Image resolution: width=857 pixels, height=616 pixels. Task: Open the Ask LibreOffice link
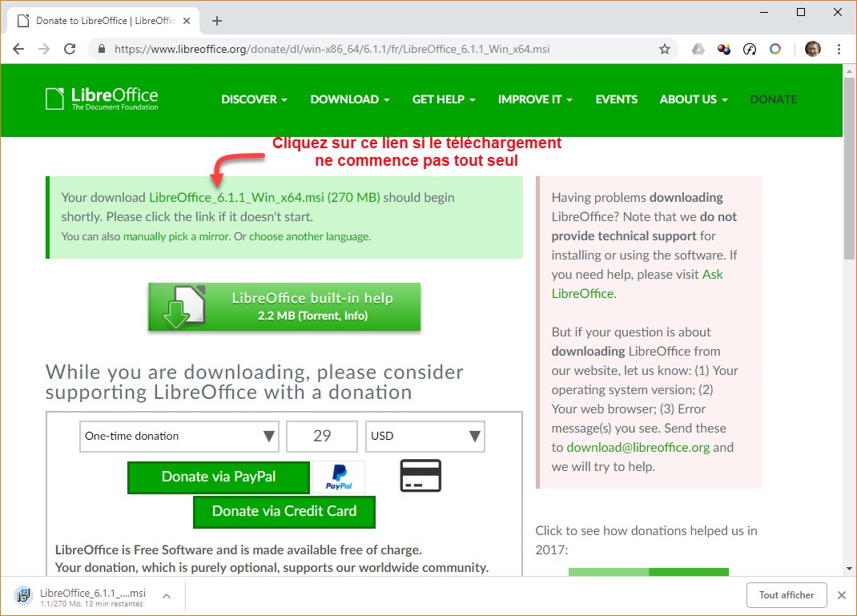[637, 284]
